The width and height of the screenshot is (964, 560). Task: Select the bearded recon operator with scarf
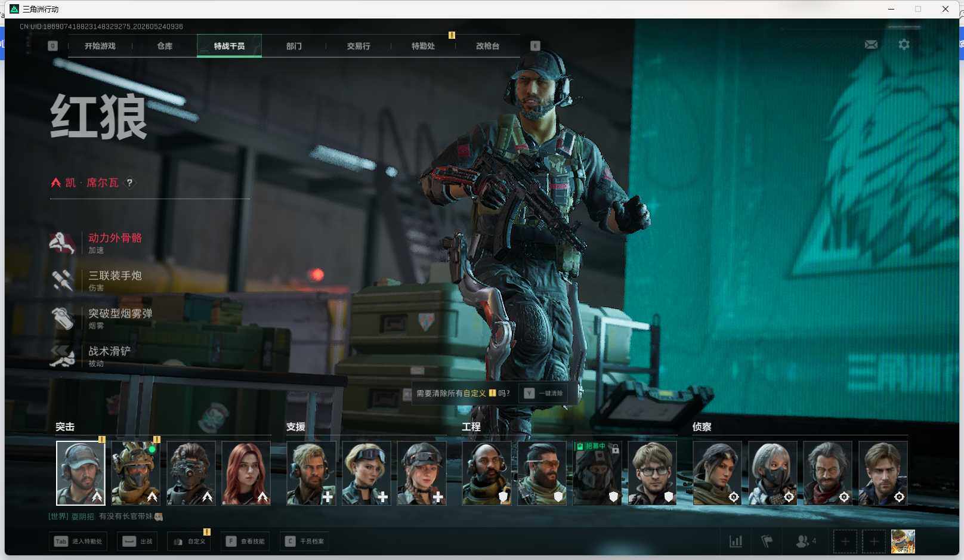pyautogui.click(x=827, y=473)
